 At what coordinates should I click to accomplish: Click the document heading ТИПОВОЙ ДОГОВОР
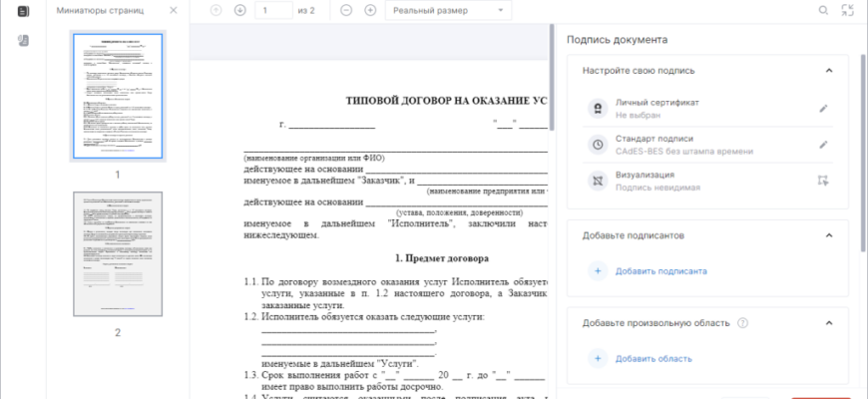[x=447, y=101]
